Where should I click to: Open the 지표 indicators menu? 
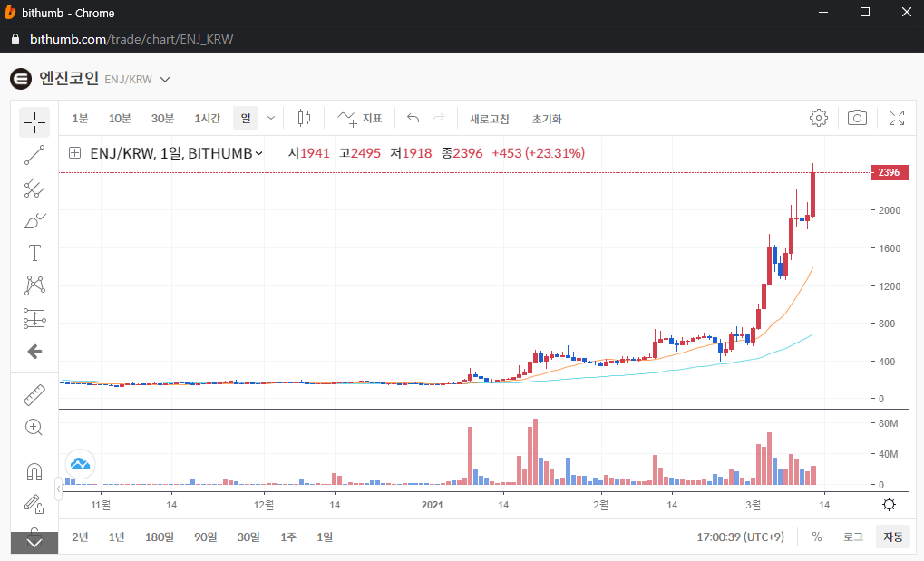pos(360,119)
